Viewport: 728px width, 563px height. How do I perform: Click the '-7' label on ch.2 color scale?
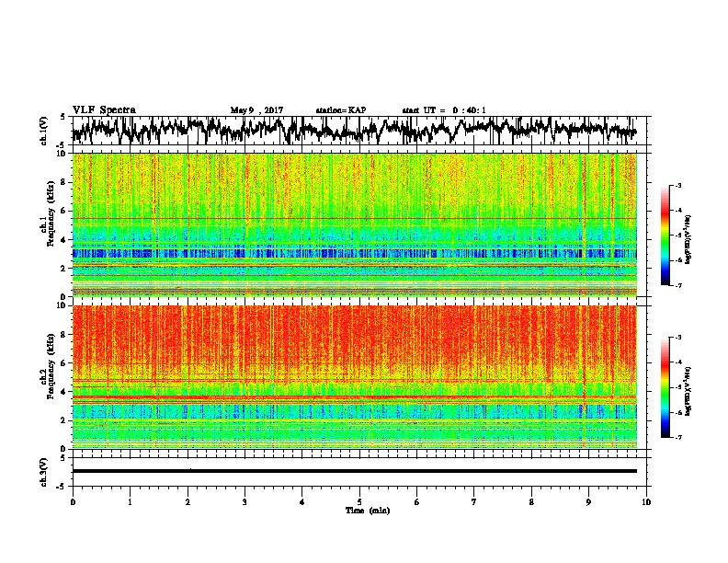point(678,437)
